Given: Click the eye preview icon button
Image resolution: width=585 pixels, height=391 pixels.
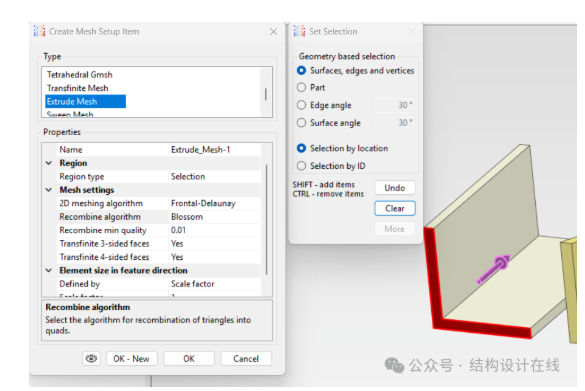Looking at the screenshot, I should (91, 359).
